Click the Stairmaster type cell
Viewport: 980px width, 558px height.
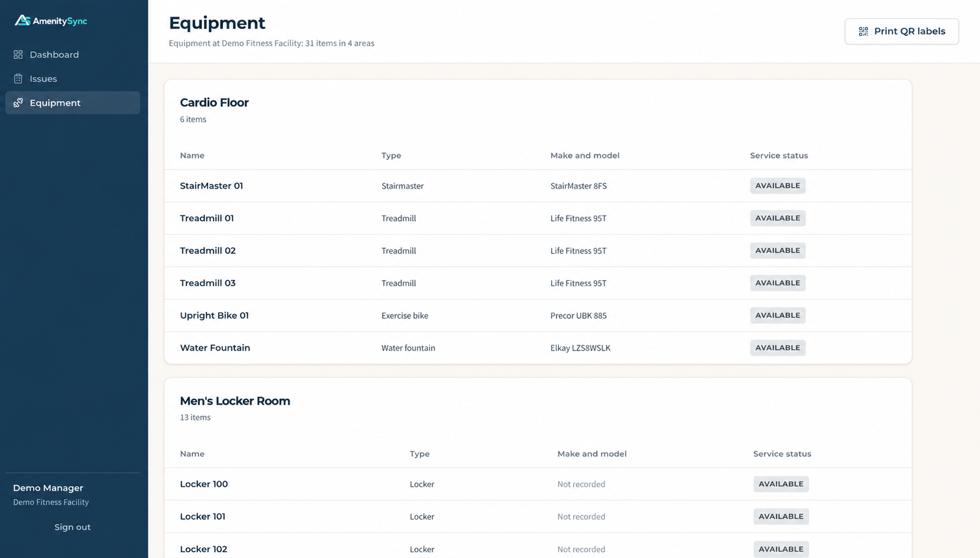(x=403, y=186)
